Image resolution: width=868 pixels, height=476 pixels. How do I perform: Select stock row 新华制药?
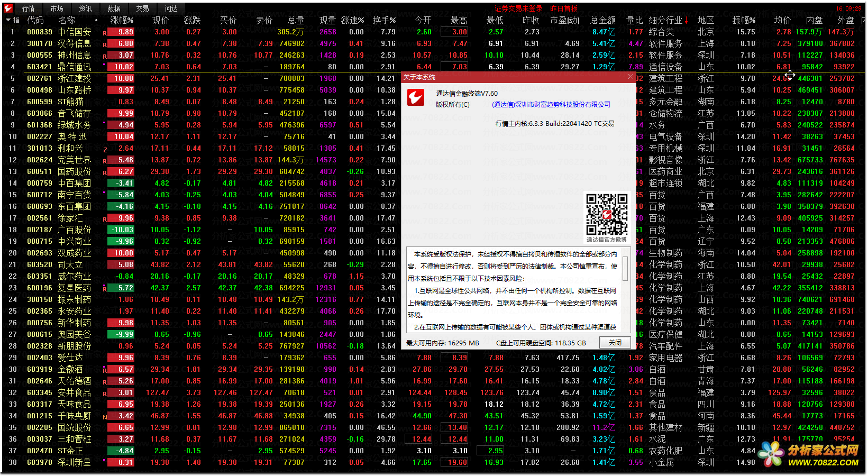pyautogui.click(x=74, y=323)
